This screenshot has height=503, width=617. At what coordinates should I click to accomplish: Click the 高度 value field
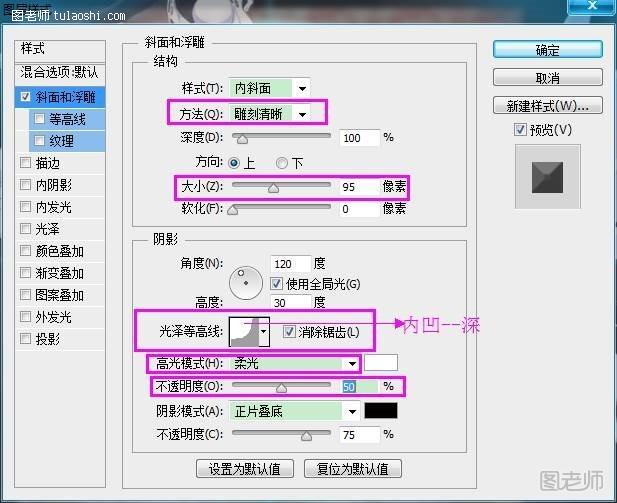click(290, 302)
